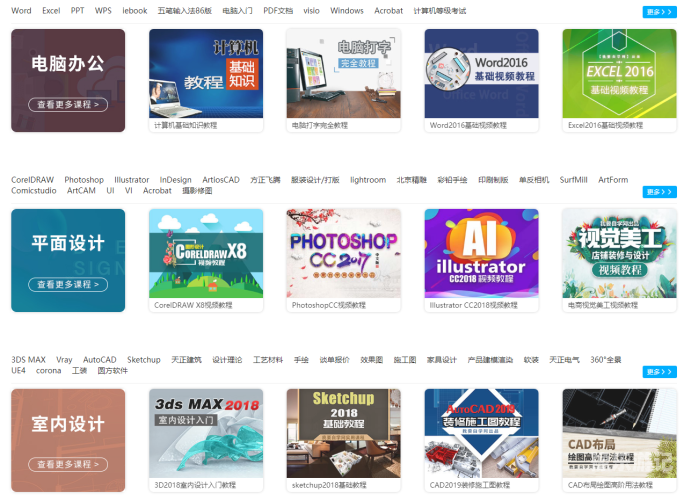
Task: Click sketchup2018基础教程 caption text
Action: [x=329, y=485]
